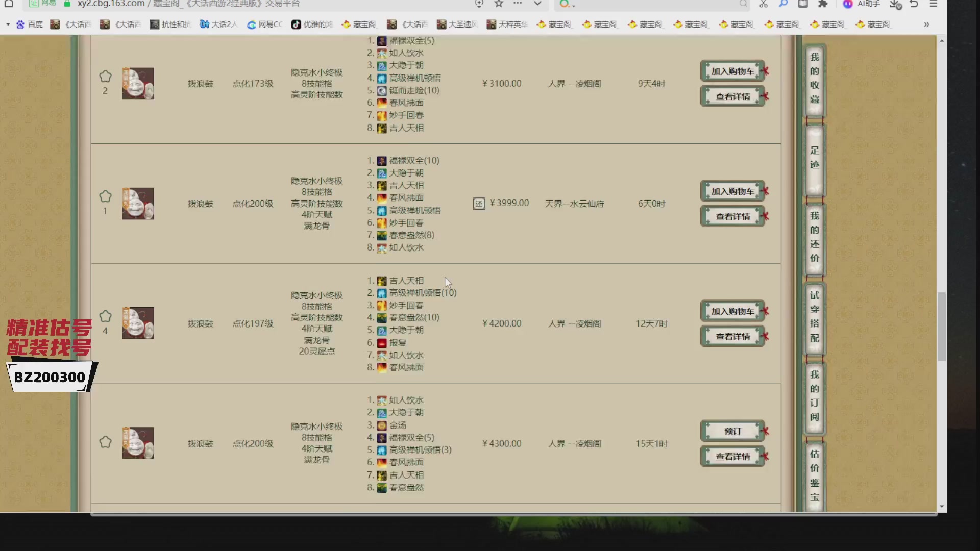Star the ¥4200 点化197级 listing
980x551 pixels.
pos(105,316)
